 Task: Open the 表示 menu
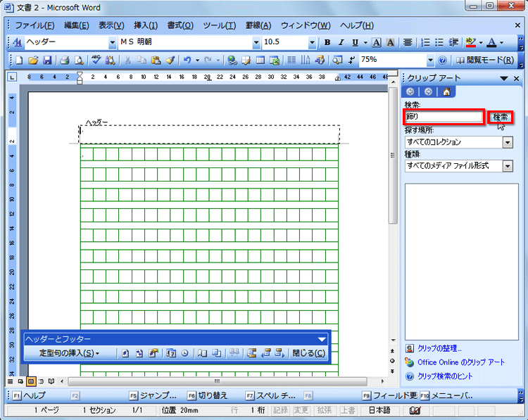point(111,25)
